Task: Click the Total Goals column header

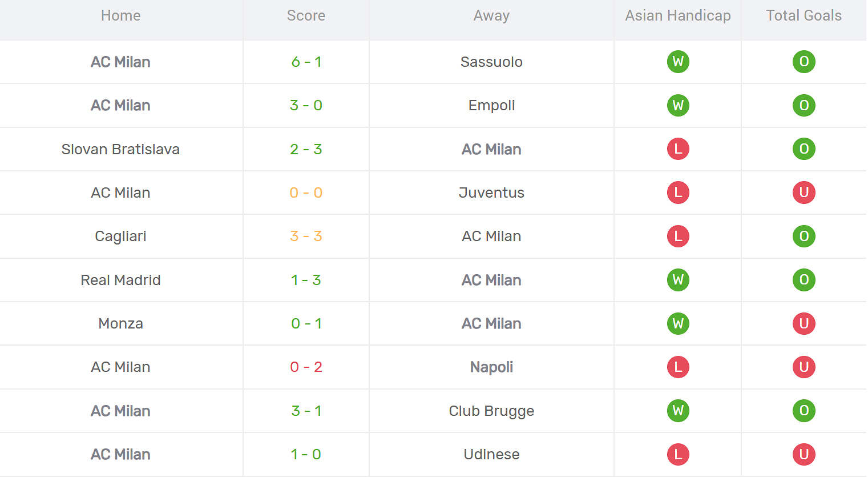Action: point(804,16)
